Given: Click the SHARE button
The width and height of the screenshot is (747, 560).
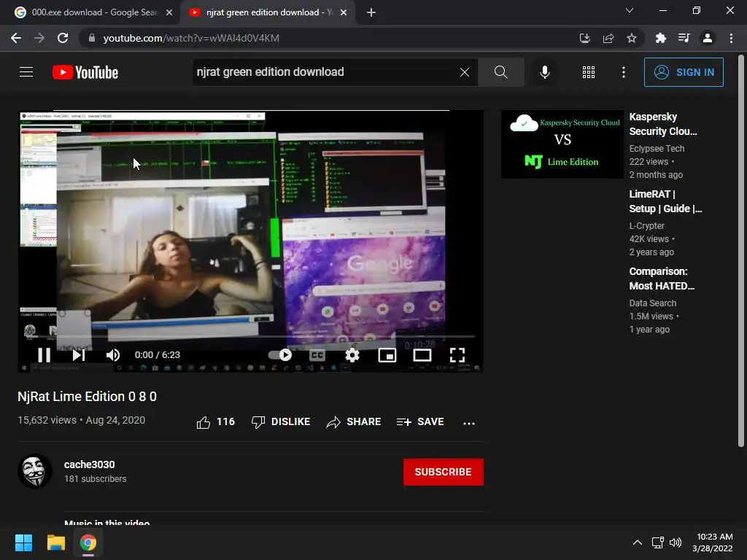Looking at the screenshot, I should (354, 422).
